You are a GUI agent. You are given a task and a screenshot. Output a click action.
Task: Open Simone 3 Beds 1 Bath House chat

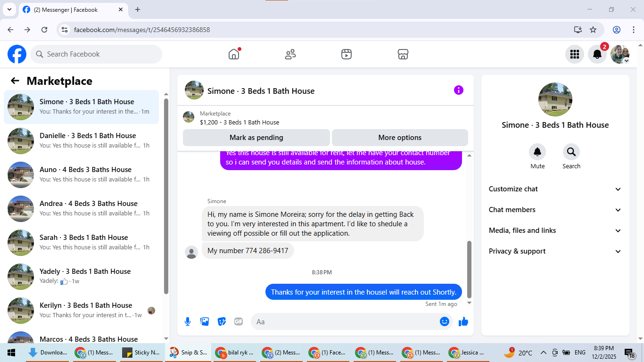point(81,107)
